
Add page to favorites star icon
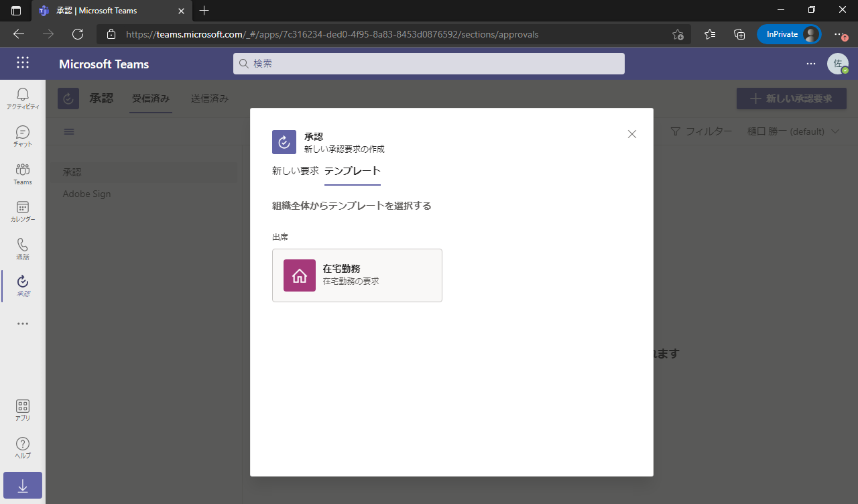[678, 34]
